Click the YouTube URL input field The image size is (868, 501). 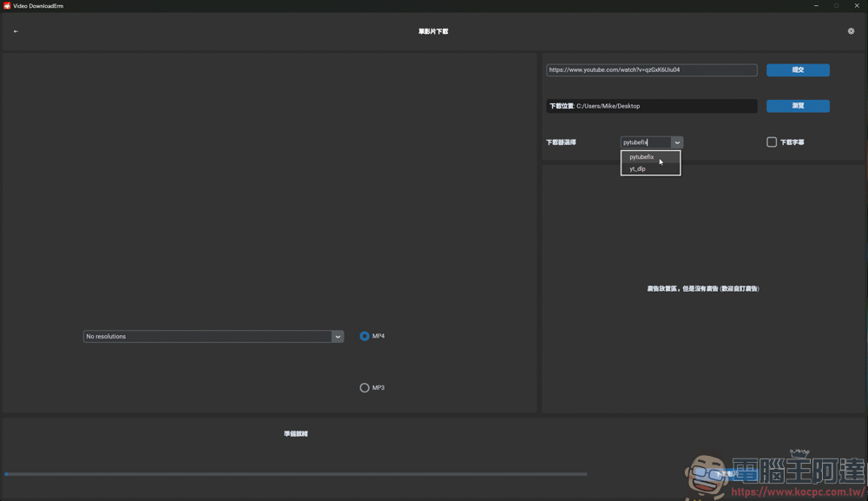pos(652,69)
